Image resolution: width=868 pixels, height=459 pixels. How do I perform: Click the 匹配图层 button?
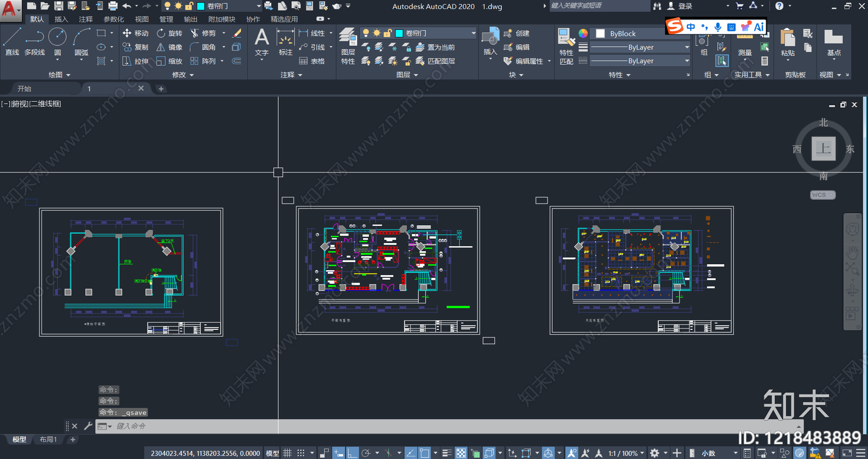click(436, 61)
